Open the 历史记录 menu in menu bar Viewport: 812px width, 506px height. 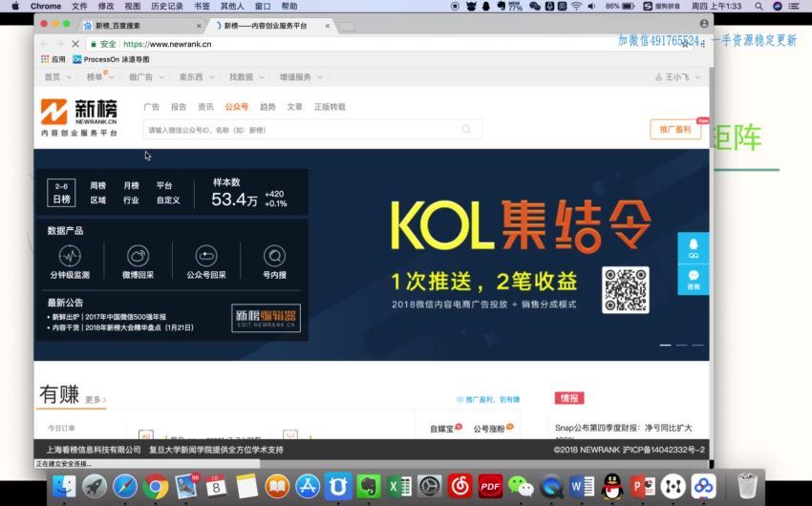click(167, 7)
